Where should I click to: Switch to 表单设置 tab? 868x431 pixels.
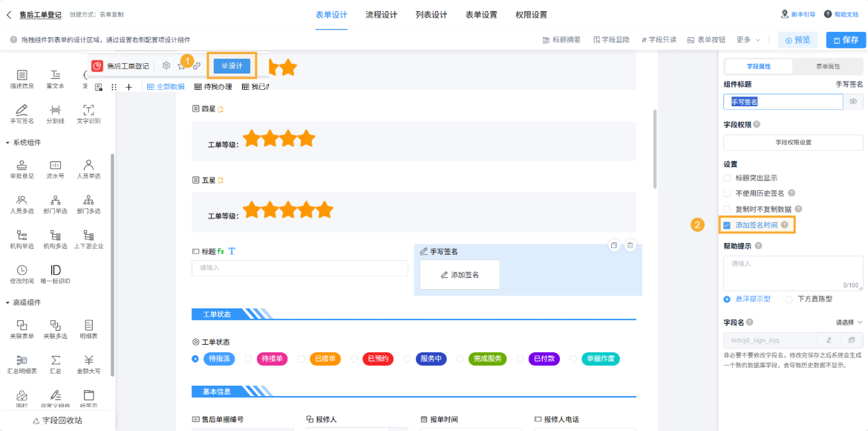[x=481, y=15]
